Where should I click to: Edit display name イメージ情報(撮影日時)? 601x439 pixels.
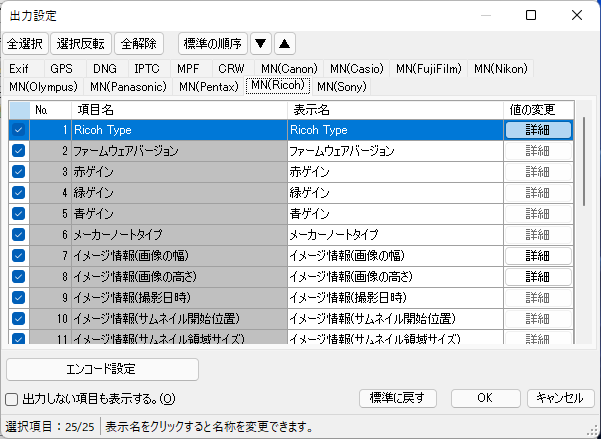[395, 298]
